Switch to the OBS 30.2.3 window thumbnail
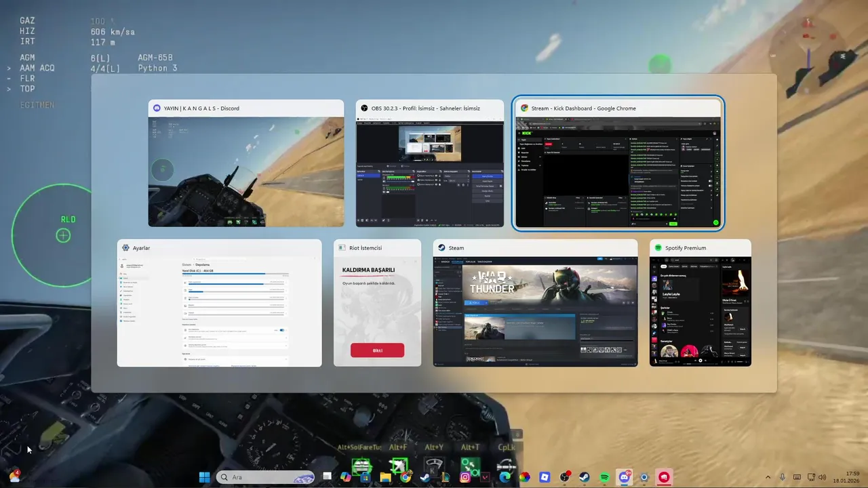The width and height of the screenshot is (868, 488). point(430,163)
